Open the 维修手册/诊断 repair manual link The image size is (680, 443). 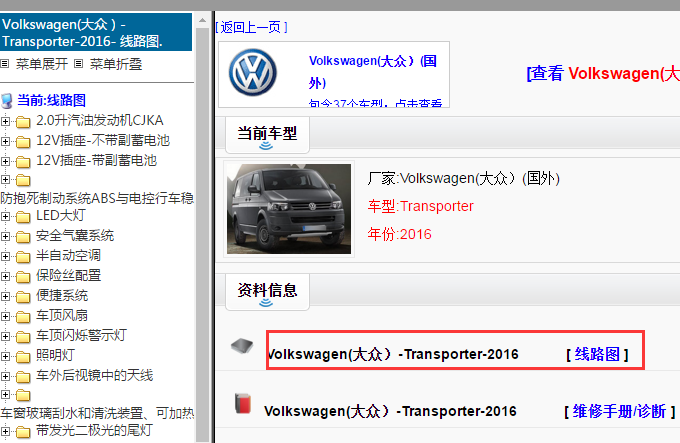pos(619,411)
